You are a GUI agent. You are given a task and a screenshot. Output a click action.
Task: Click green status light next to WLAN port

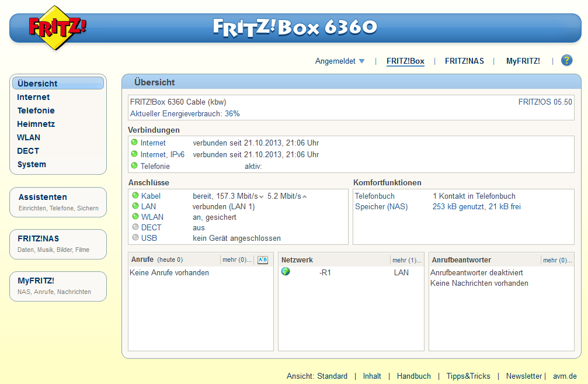pos(135,216)
